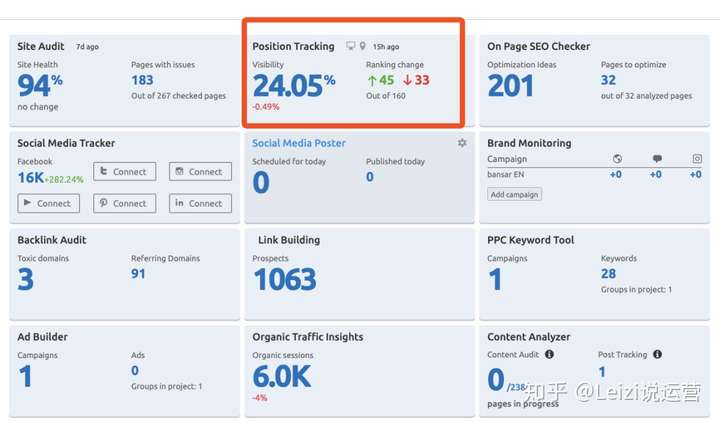Open the Ad Builder widget title

pos(42,337)
